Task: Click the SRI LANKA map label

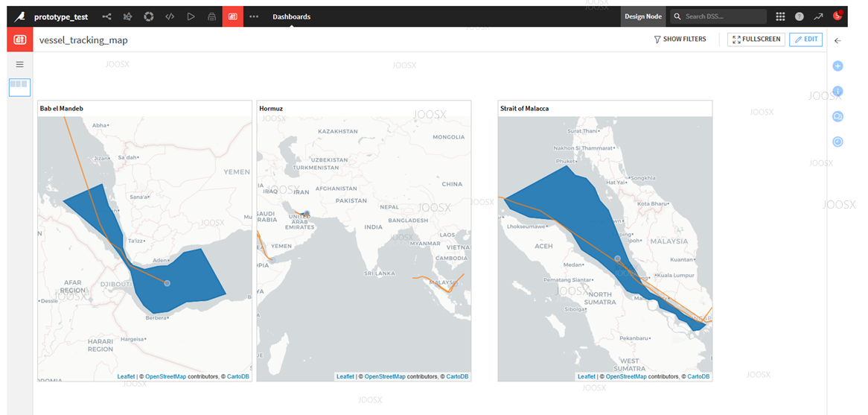Action: click(x=379, y=273)
